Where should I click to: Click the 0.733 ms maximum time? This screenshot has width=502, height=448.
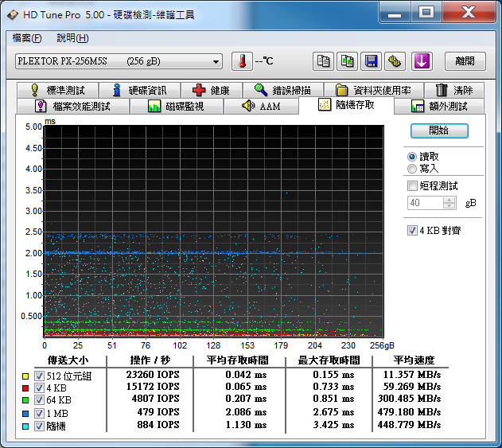[333, 387]
